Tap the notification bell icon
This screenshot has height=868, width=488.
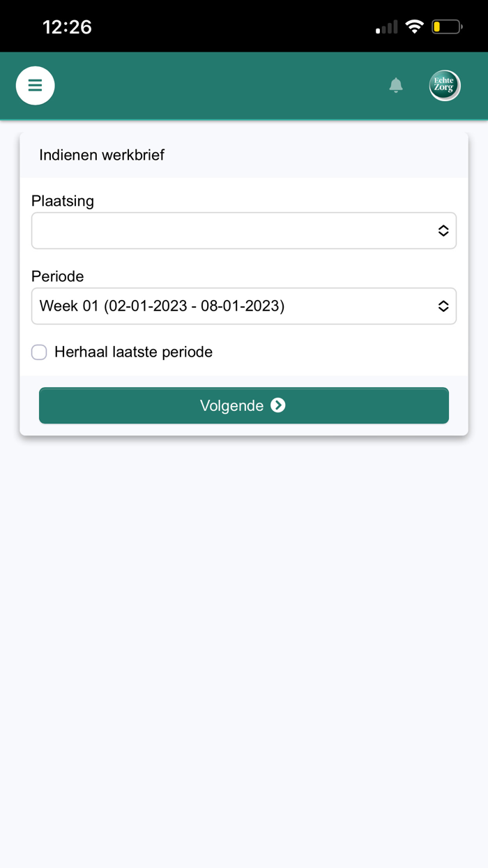[396, 85]
